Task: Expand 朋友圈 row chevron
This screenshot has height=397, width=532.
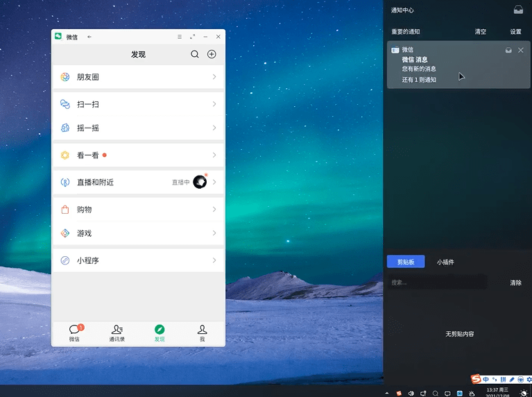Action: (x=214, y=77)
